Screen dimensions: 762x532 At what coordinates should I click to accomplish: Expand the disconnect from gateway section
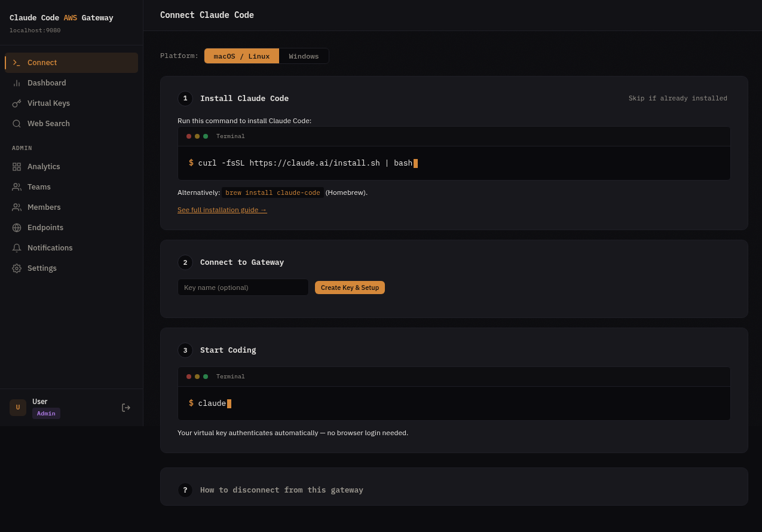pos(281,490)
